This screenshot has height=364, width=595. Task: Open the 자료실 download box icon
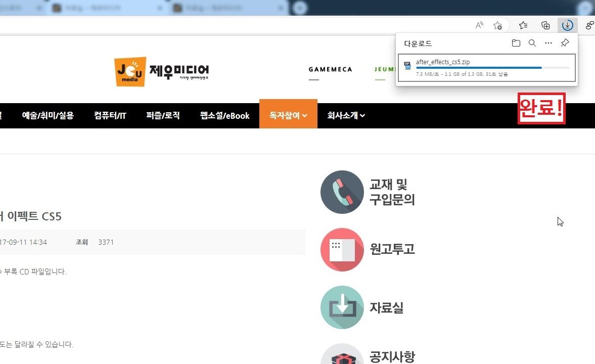click(x=342, y=307)
